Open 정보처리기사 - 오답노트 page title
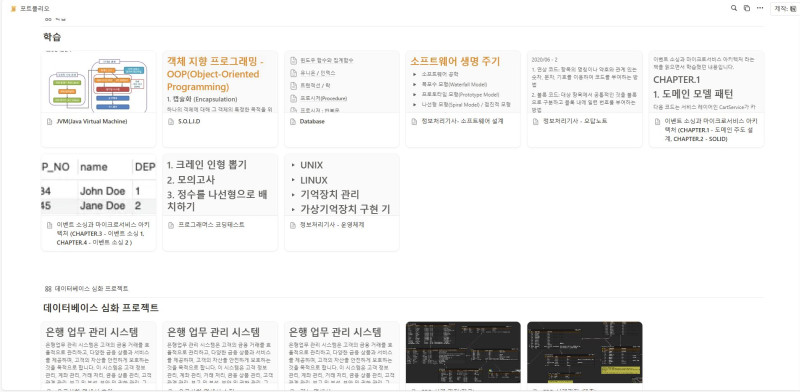The width and height of the screenshot is (800, 392). pos(575,121)
